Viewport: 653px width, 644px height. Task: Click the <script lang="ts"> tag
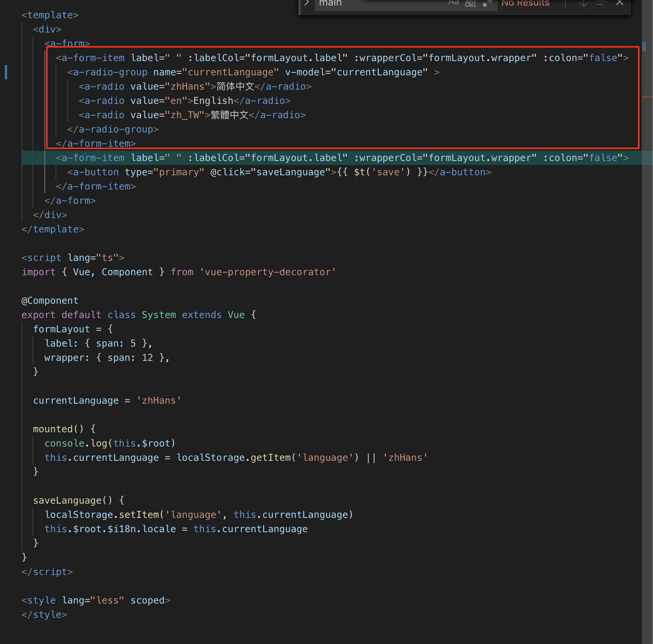click(x=73, y=258)
